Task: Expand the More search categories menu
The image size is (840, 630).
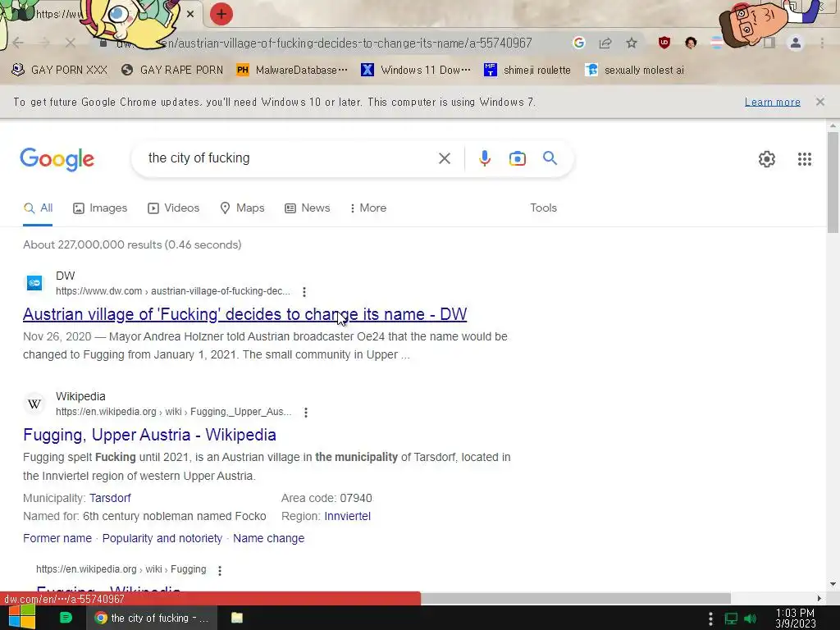Action: click(x=367, y=208)
